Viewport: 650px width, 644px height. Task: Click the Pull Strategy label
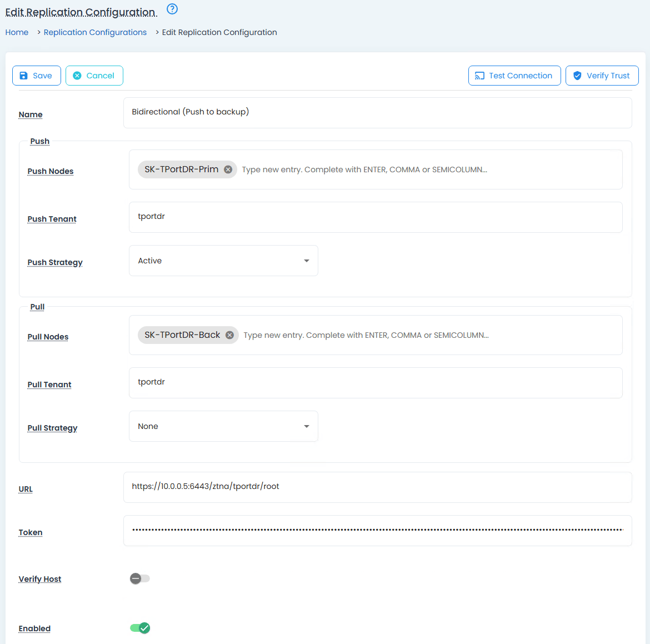coord(53,428)
